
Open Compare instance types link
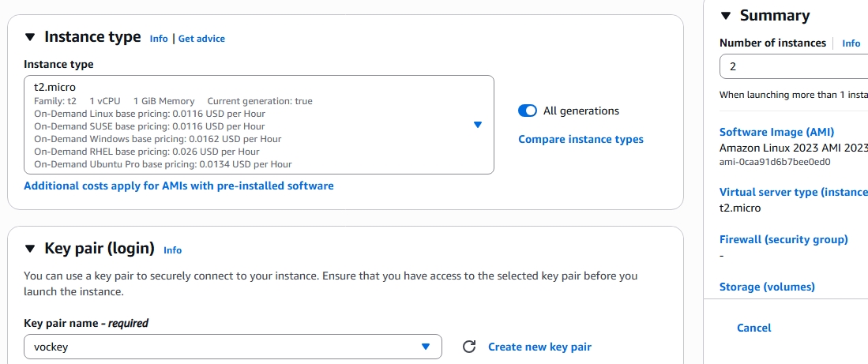581,140
